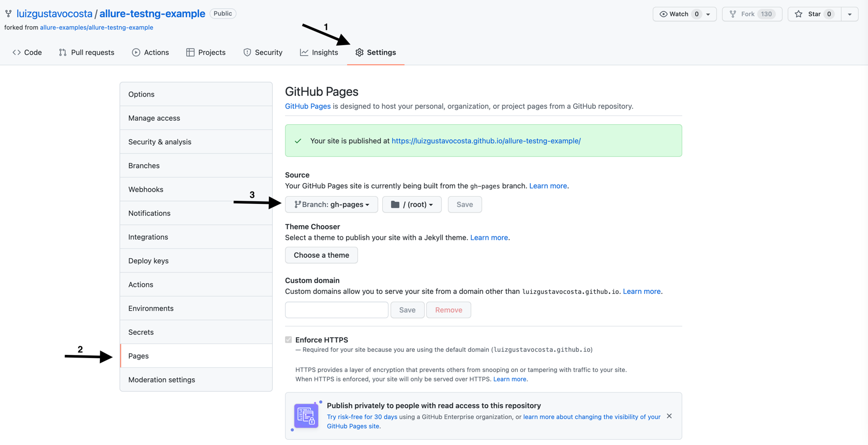
Task: Click the Actions play icon
Action: coord(136,52)
